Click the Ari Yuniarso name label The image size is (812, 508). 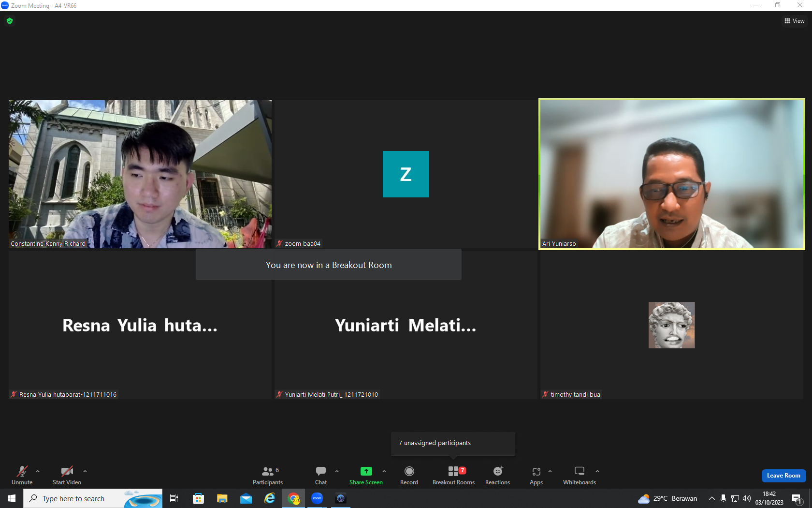click(x=559, y=244)
